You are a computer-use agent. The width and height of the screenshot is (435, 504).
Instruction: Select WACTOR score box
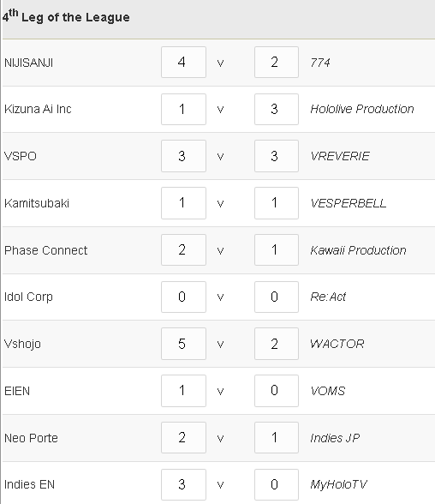coord(277,344)
